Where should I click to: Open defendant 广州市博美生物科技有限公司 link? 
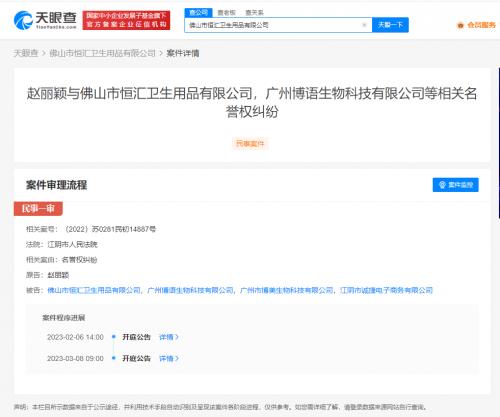(x=287, y=290)
